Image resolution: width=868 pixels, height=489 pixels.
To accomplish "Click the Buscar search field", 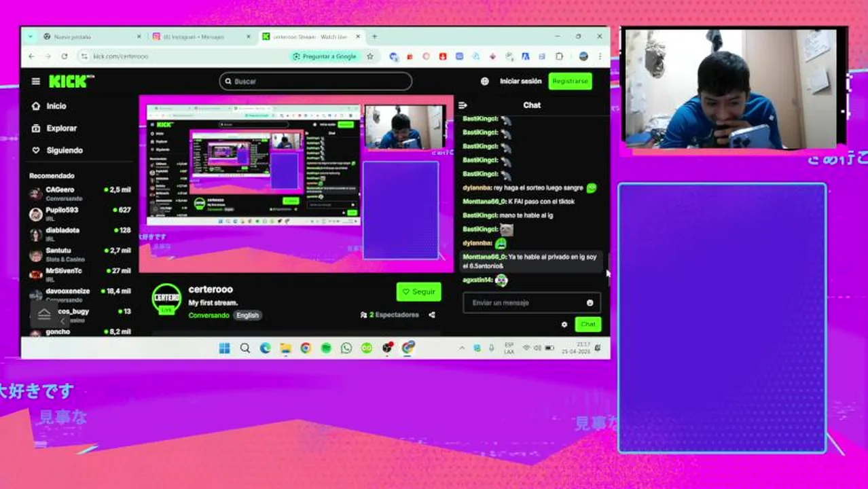I will tap(316, 81).
